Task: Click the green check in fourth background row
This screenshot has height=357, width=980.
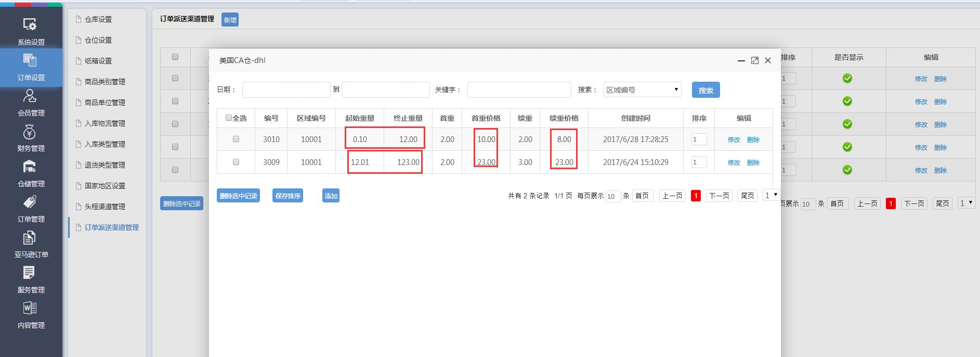Action: [x=847, y=147]
